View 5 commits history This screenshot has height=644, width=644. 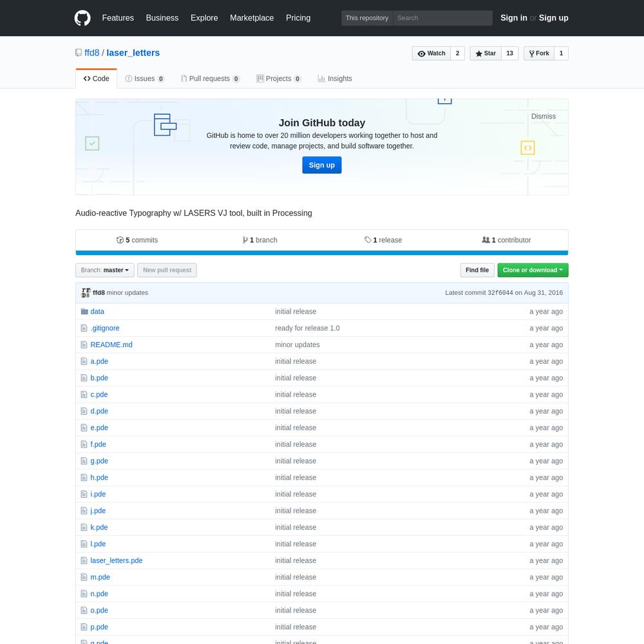137,240
